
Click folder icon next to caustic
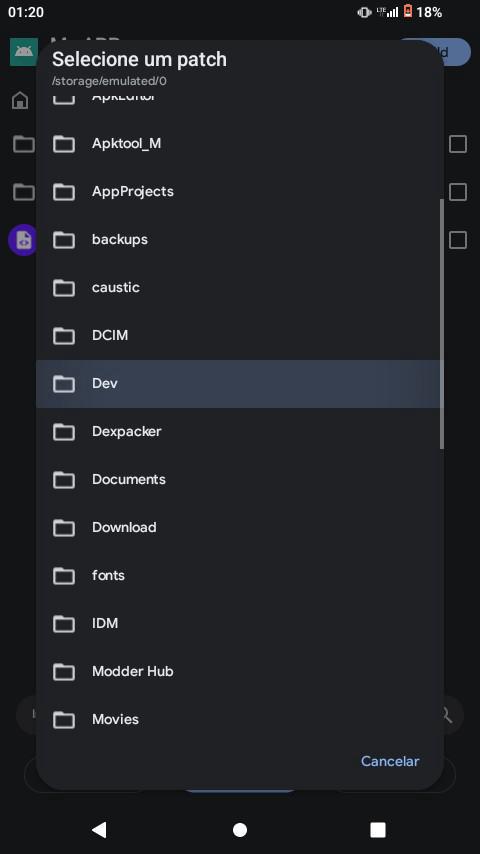64,288
